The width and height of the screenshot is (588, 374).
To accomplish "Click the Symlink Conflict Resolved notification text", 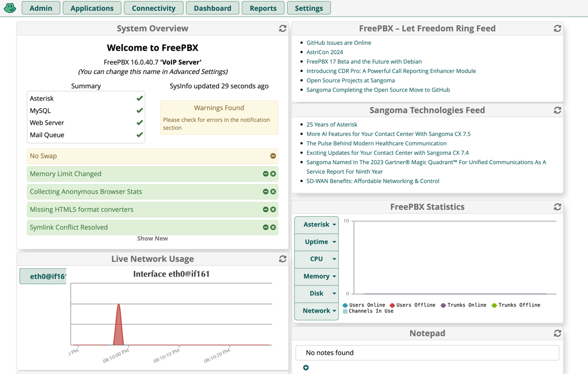I will click(x=69, y=227).
